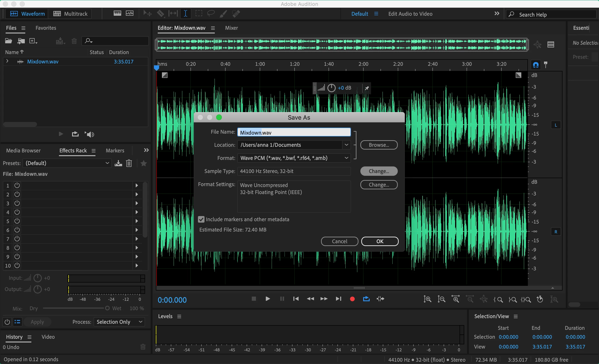Select the Time Selection tool
The width and height of the screenshot is (599, 364).
tap(186, 14)
